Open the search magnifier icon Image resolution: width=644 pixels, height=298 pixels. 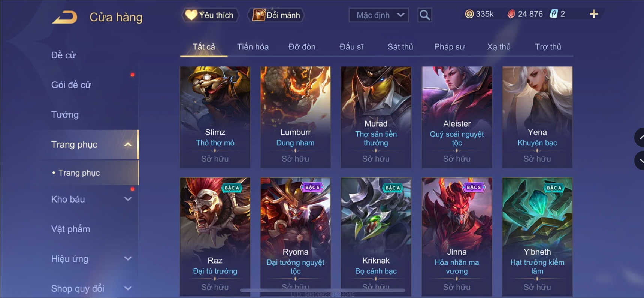click(x=424, y=15)
